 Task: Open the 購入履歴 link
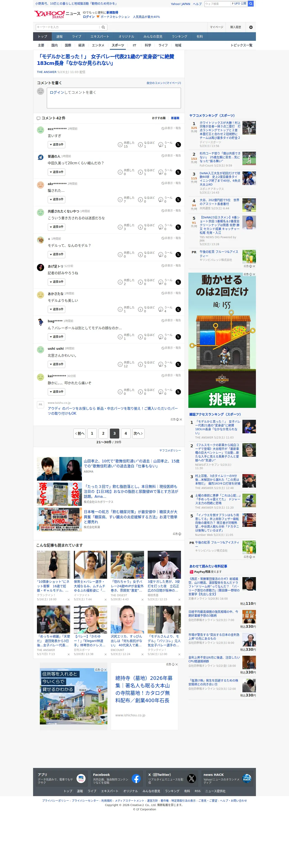[x=235, y=27]
